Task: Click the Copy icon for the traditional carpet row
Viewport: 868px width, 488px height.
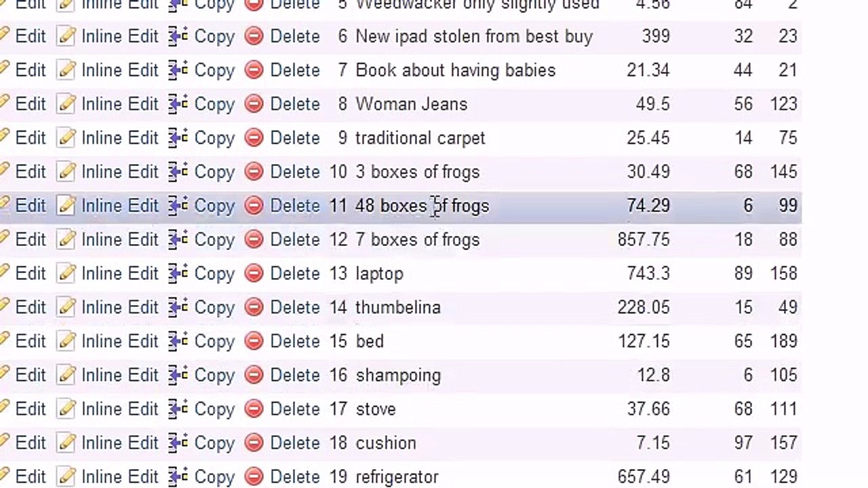Action: pyautogui.click(x=178, y=138)
